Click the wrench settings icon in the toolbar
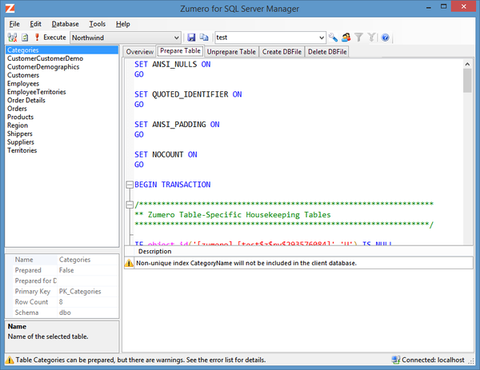Image resolution: width=480 pixels, height=370 pixels. pos(333,37)
